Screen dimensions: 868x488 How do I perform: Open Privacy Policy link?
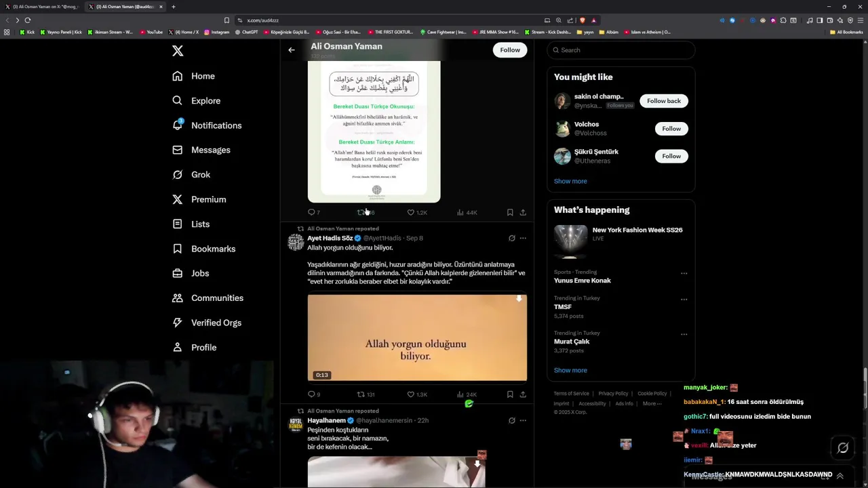tap(613, 393)
